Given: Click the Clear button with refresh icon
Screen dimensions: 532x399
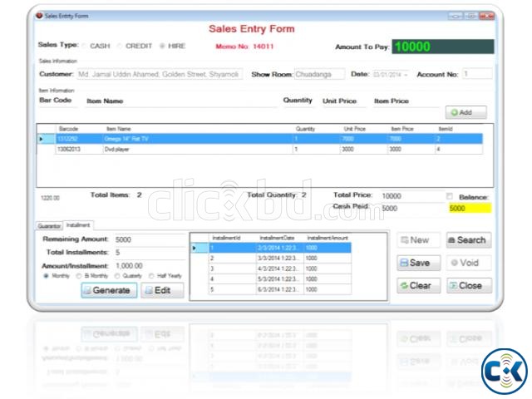Looking at the screenshot, I should point(418,285).
